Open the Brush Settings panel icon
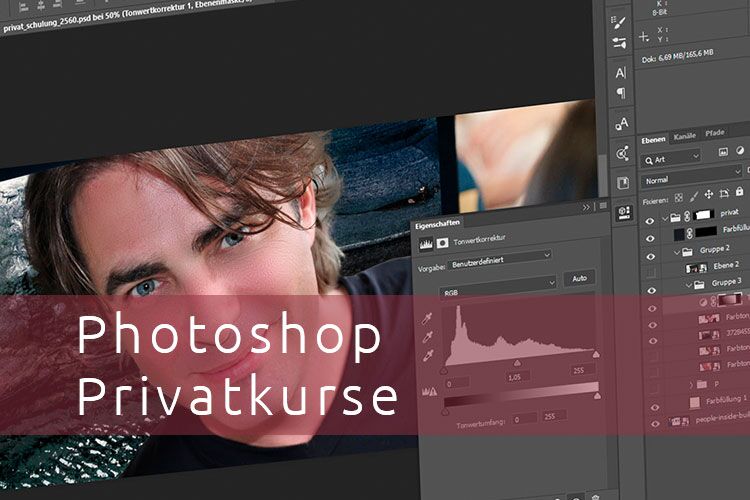Image resolution: width=750 pixels, height=500 pixels. point(618,23)
